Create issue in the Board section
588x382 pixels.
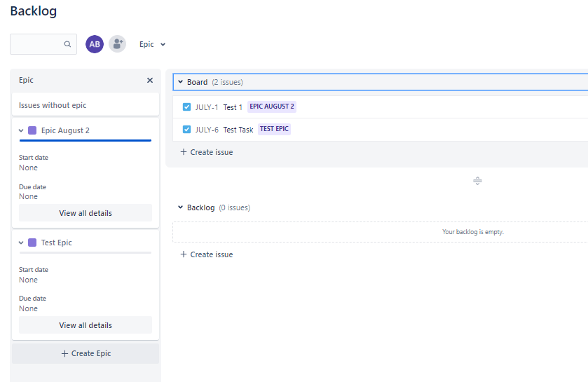click(x=207, y=152)
